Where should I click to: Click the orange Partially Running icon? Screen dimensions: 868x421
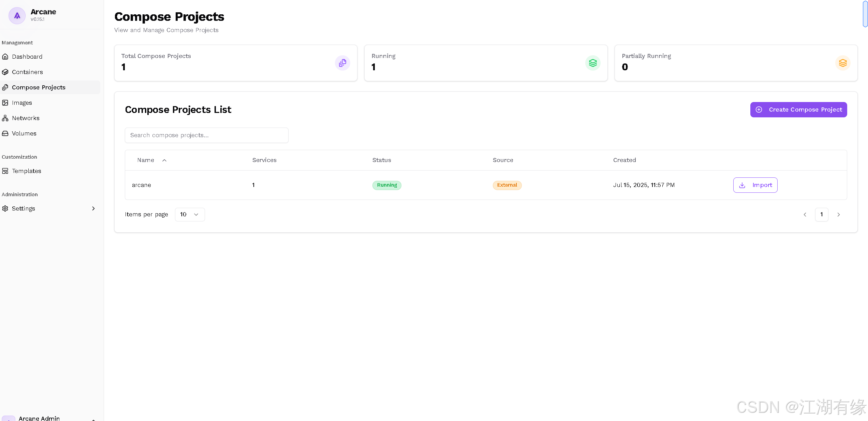pos(843,63)
